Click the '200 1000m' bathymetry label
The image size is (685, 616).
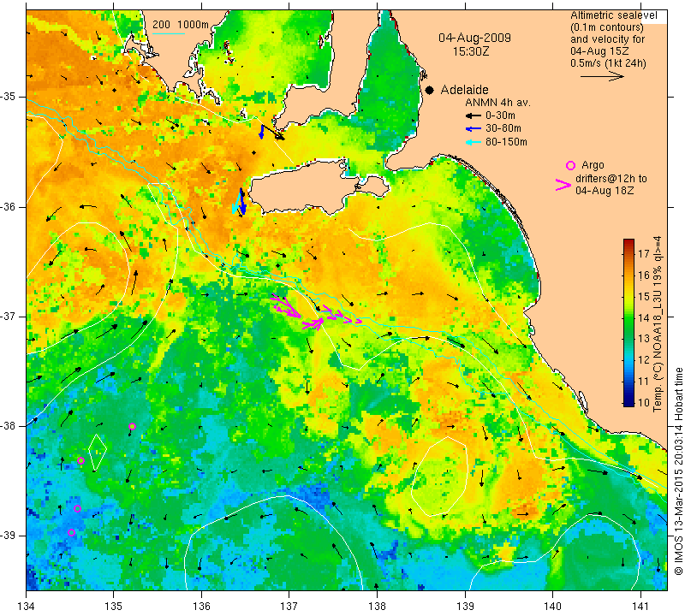point(181,25)
